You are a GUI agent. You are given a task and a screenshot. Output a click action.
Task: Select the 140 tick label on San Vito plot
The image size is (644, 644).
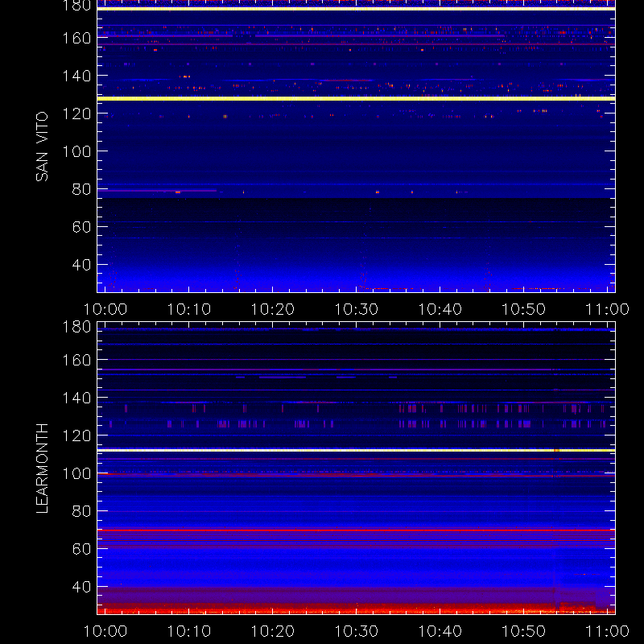(76, 76)
